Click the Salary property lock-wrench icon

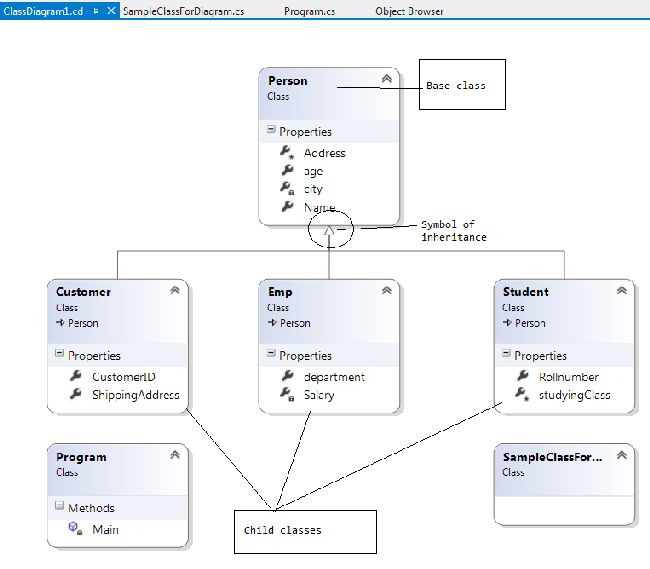tap(287, 394)
